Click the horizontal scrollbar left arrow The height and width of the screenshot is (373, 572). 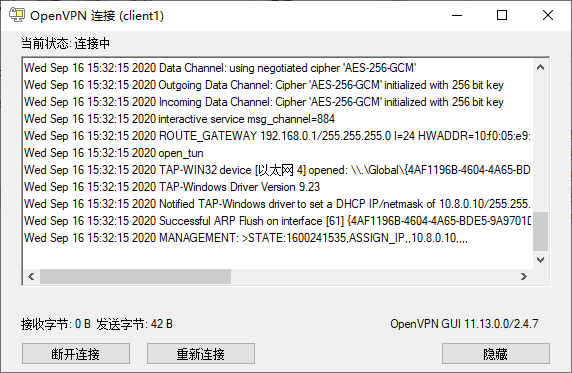pos(31,277)
